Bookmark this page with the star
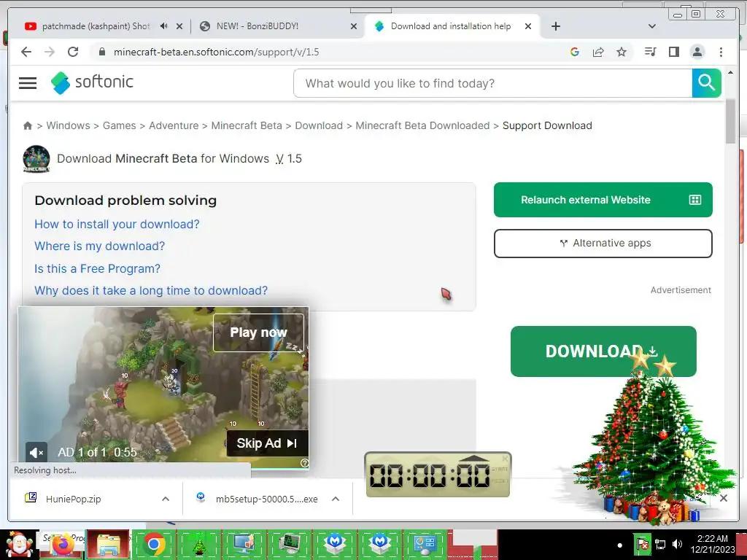Image resolution: width=747 pixels, height=560 pixels. pyautogui.click(x=622, y=52)
